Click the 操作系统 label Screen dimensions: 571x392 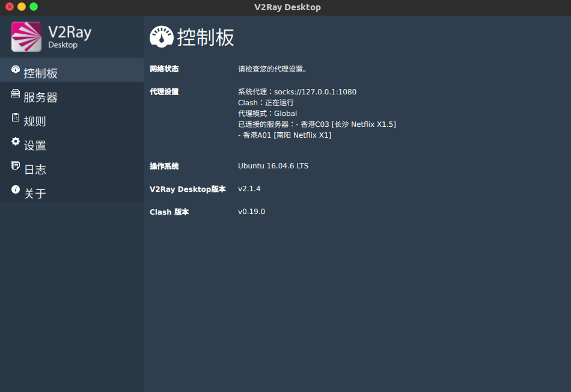[164, 166]
